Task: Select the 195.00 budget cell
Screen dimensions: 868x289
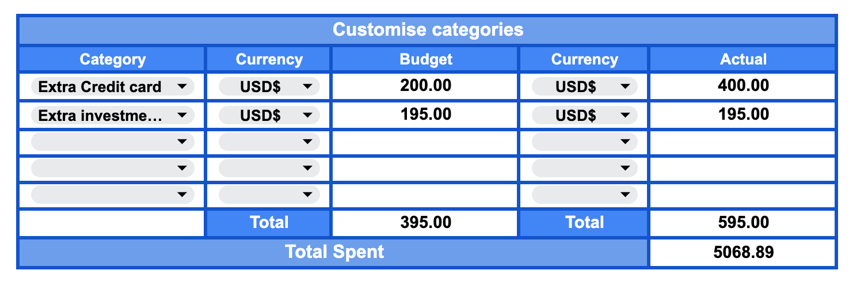Action: coord(426,115)
